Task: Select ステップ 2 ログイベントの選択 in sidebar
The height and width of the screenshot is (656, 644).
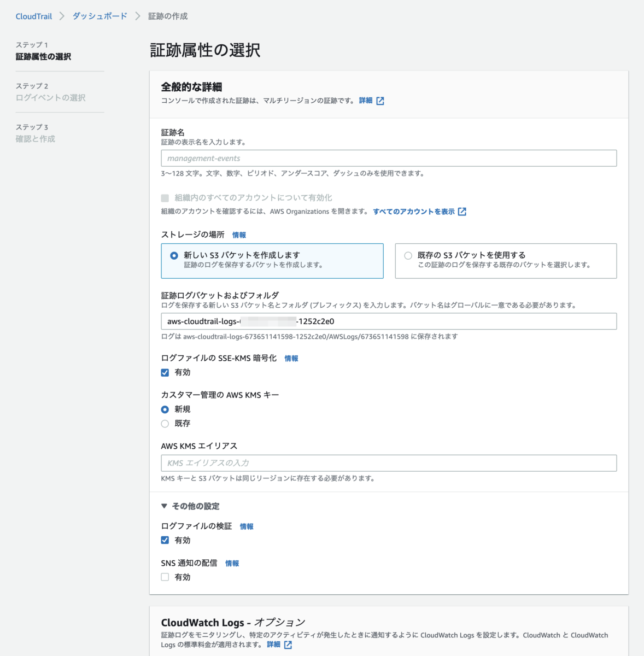Action: pyautogui.click(x=50, y=92)
